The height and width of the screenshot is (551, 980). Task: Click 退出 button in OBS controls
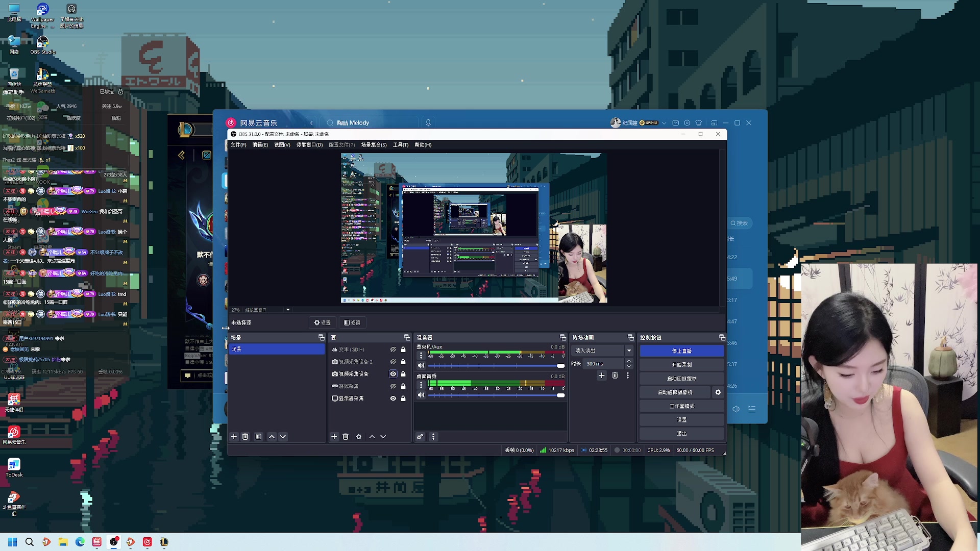click(x=681, y=434)
